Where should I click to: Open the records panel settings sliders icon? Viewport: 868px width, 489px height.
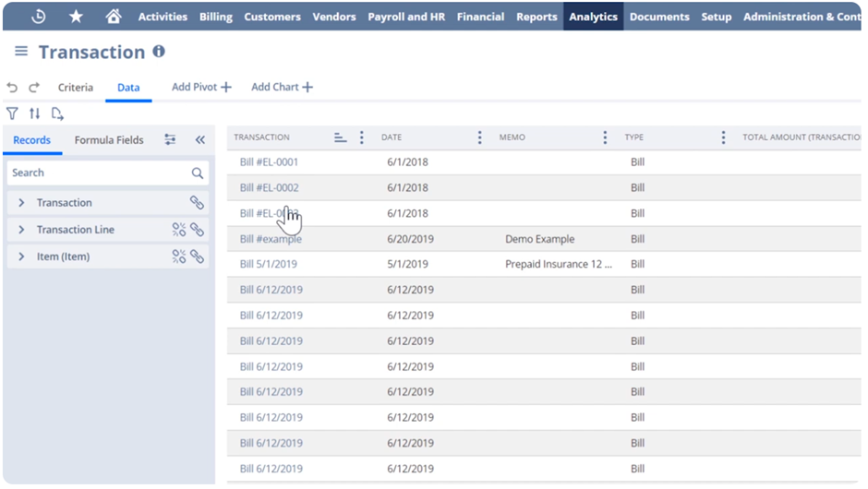pyautogui.click(x=170, y=140)
